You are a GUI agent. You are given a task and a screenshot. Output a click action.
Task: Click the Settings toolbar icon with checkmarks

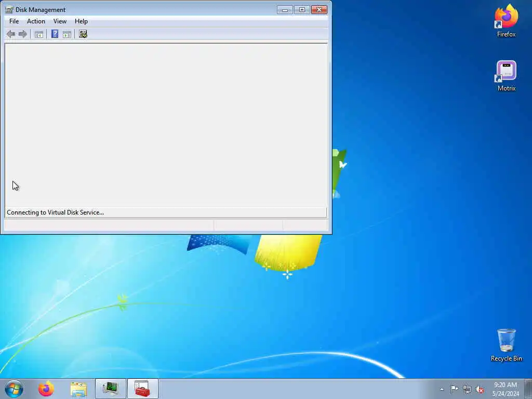83,34
